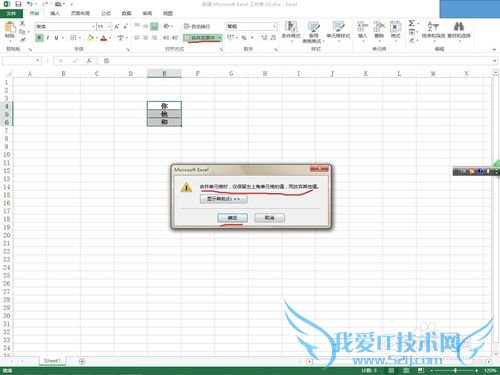Viewport: 500px width, 375px height.
Task: Click the insert function fx icon
Action: (x=89, y=61)
